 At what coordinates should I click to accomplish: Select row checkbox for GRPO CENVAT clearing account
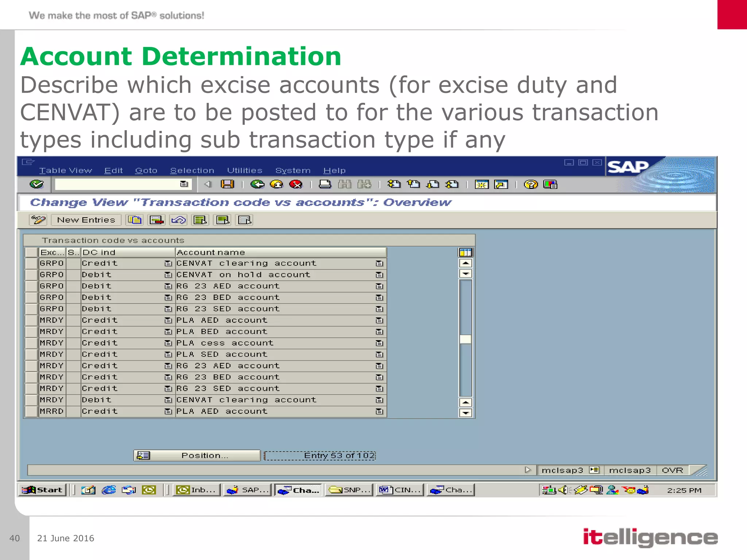click(x=31, y=263)
